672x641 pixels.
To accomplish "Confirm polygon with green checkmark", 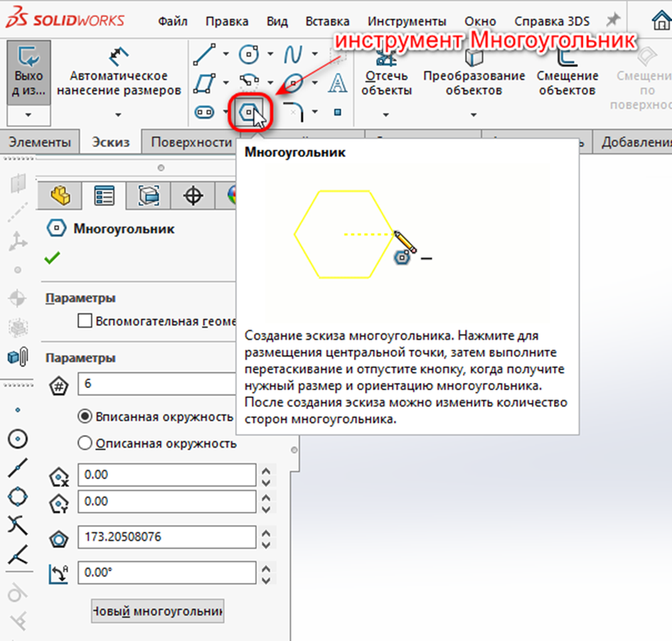I will point(52,258).
